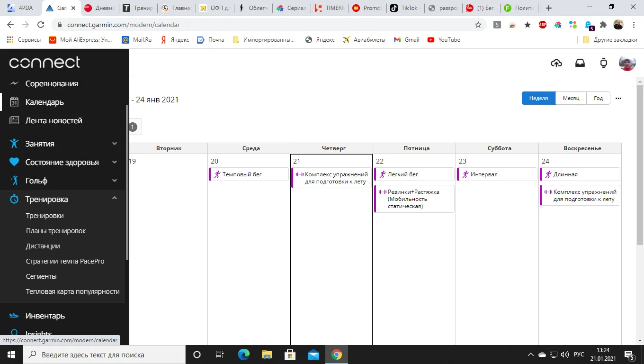The width and height of the screenshot is (644, 364).
Task: Open Инвентарь in the sidebar
Action: click(x=45, y=316)
